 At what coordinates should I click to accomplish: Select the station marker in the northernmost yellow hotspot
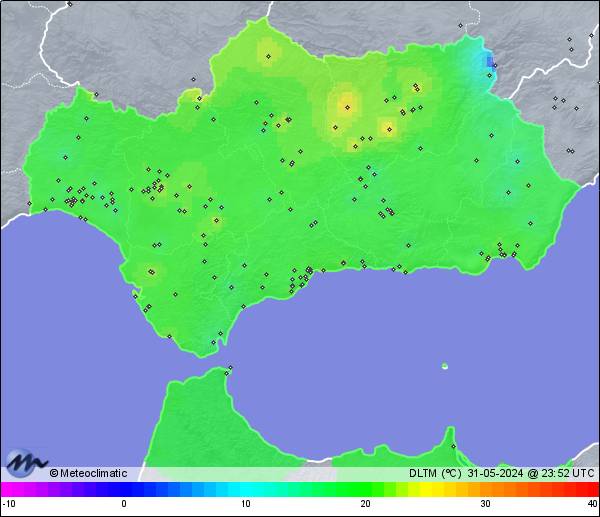pyautogui.click(x=268, y=56)
